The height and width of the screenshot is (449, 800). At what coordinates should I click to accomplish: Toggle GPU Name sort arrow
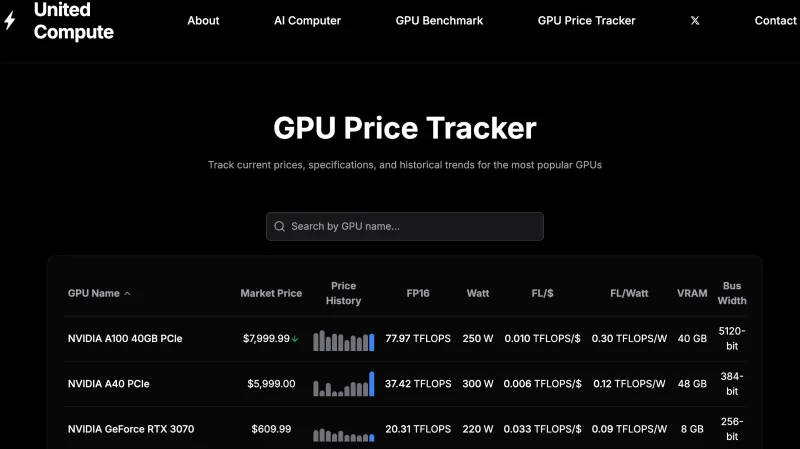128,294
